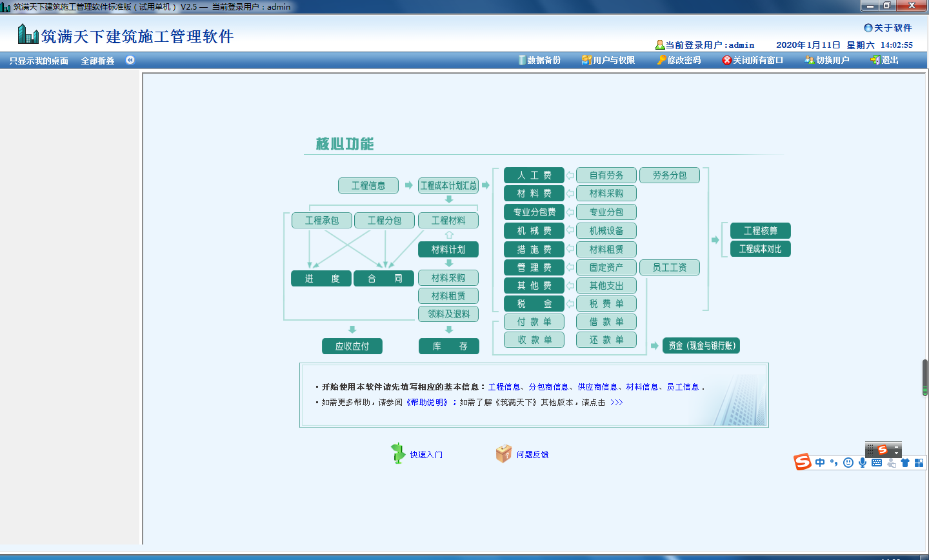Open the 管理费 cost button
The image size is (929, 560).
click(534, 268)
